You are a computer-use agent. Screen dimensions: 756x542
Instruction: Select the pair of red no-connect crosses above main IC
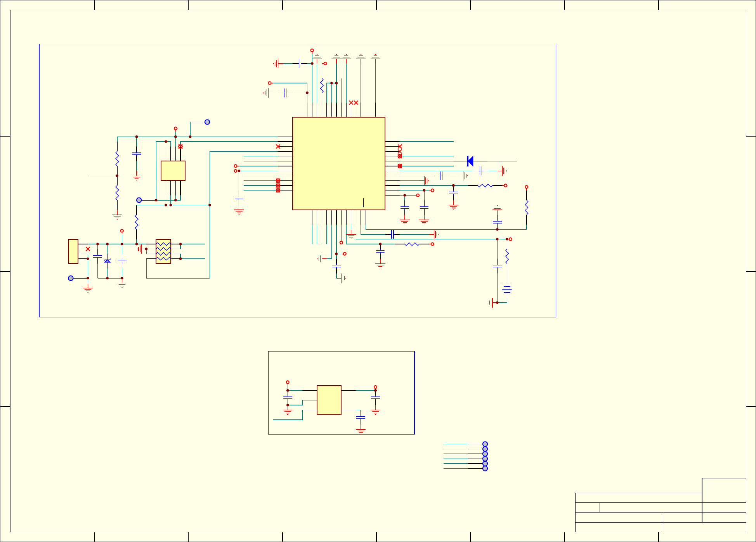(354, 103)
